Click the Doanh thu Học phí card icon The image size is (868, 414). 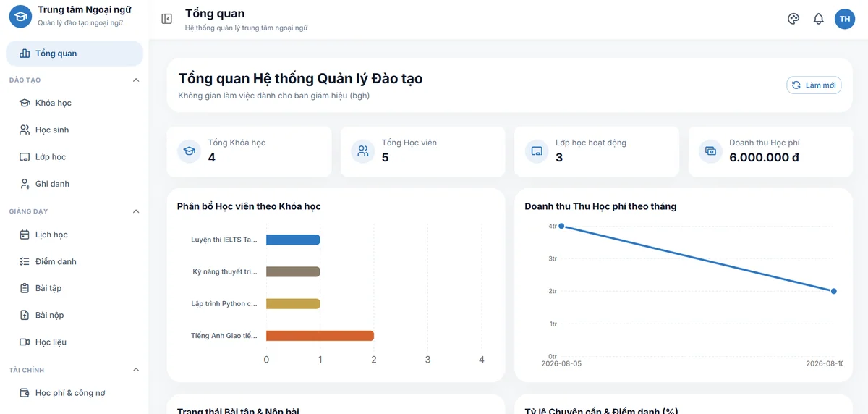[710, 151]
